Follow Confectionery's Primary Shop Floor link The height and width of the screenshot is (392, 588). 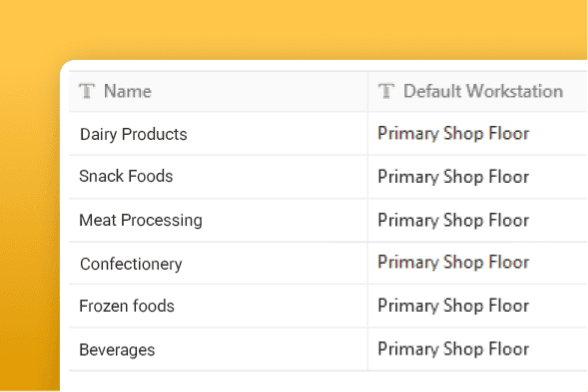pyautogui.click(x=453, y=263)
